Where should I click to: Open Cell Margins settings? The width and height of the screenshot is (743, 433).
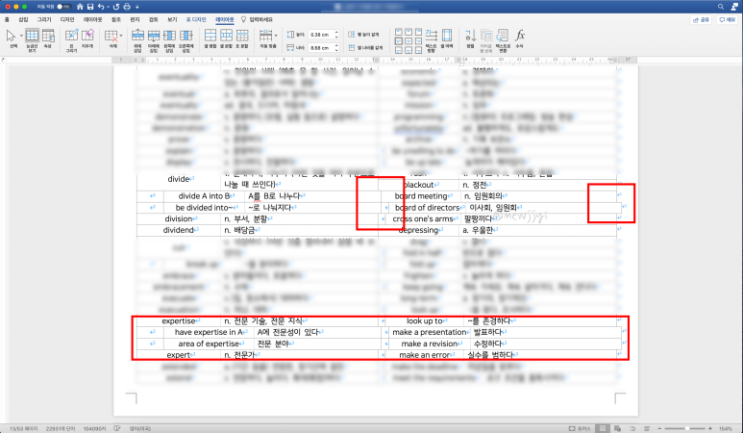447,37
